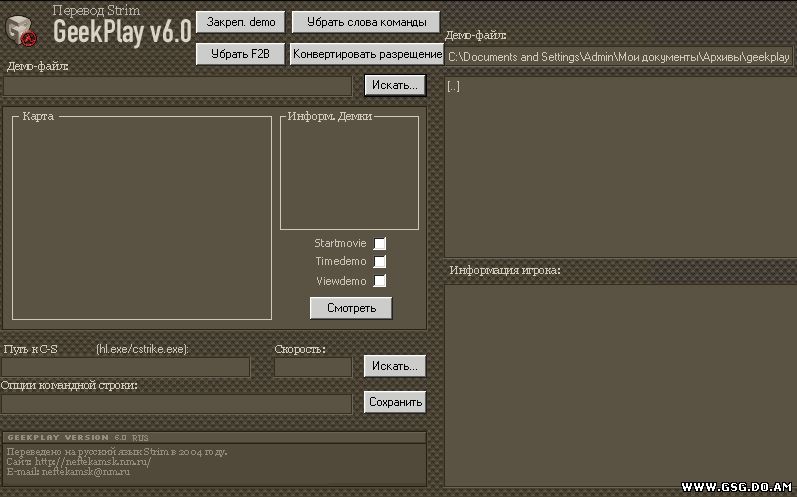This screenshot has height=497, width=797.
Task: Click the hl.exe/cstrike.exe path input field
Action: pyautogui.click(x=126, y=367)
